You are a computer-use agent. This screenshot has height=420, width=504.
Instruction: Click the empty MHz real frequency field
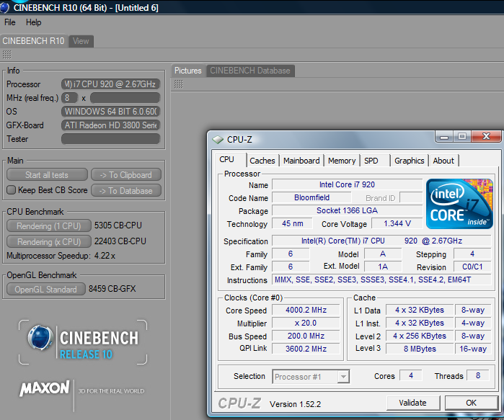125,97
